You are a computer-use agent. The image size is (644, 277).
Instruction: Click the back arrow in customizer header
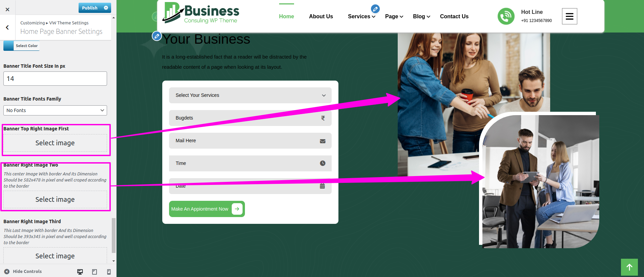pos(7,27)
